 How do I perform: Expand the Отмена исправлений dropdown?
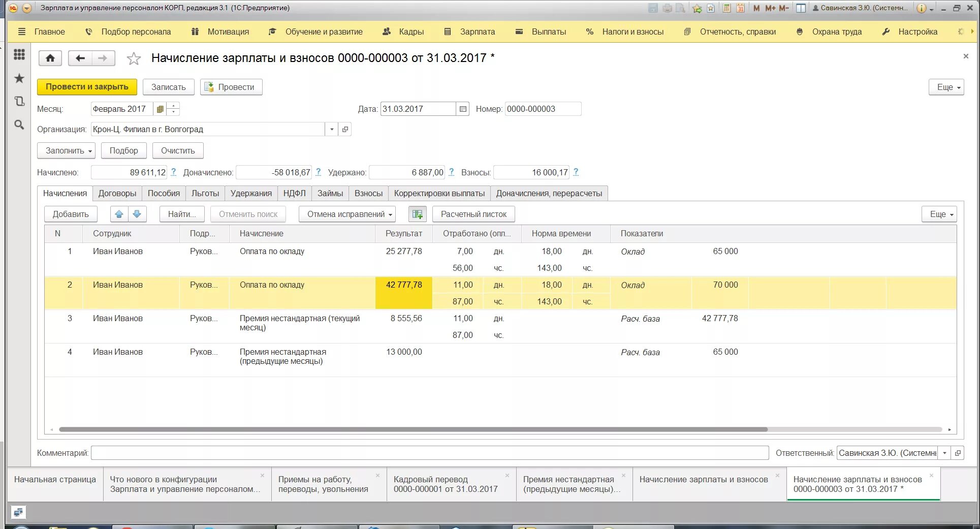347,214
